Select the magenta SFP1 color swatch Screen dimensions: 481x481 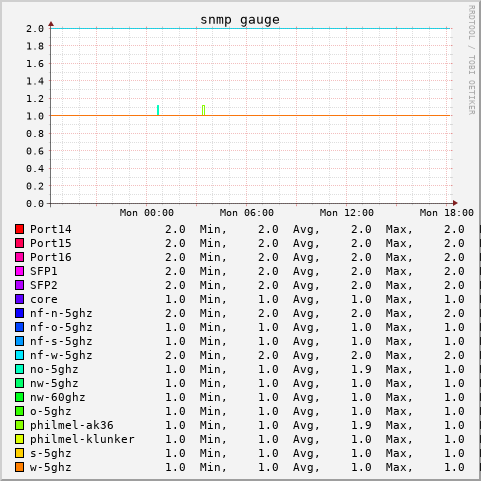coord(20,271)
